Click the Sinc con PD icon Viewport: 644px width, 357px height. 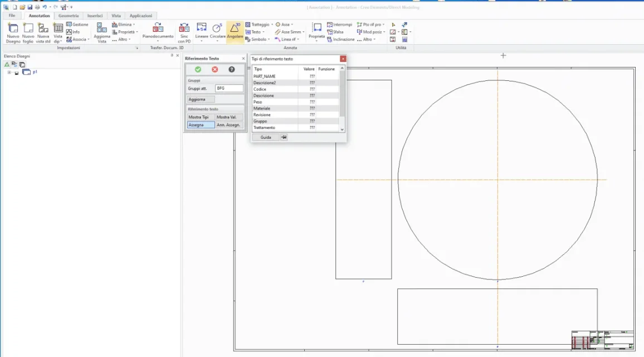click(184, 33)
